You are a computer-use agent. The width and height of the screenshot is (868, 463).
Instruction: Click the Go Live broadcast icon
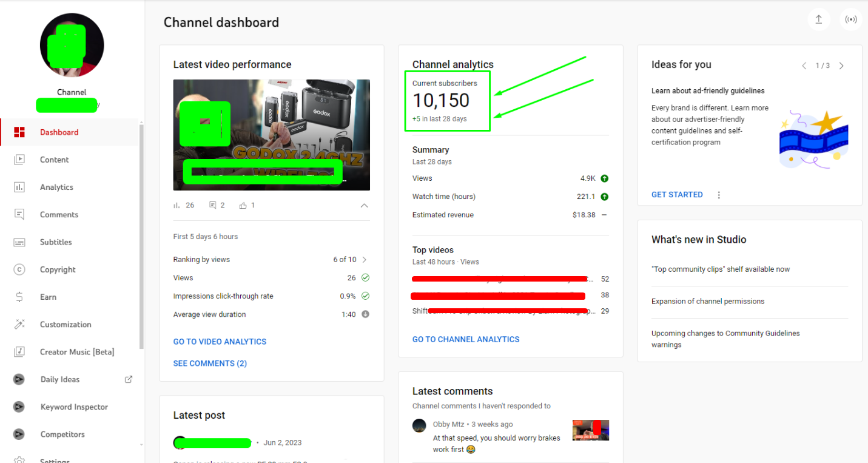point(851,19)
